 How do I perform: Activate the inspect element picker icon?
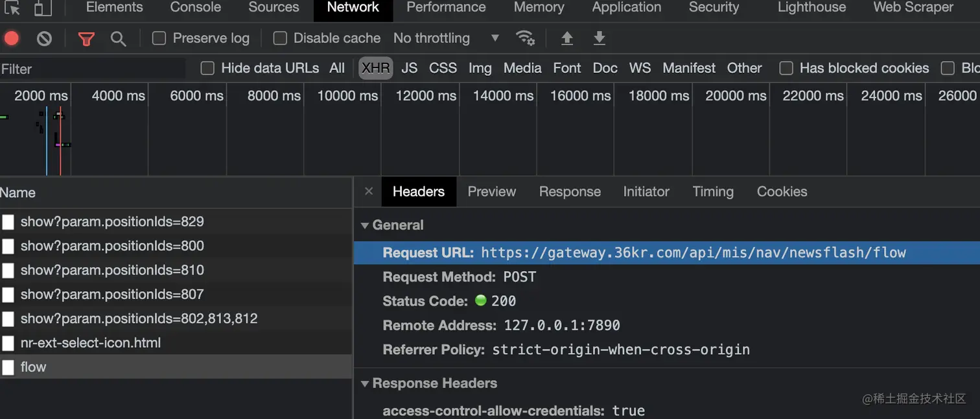tap(12, 8)
